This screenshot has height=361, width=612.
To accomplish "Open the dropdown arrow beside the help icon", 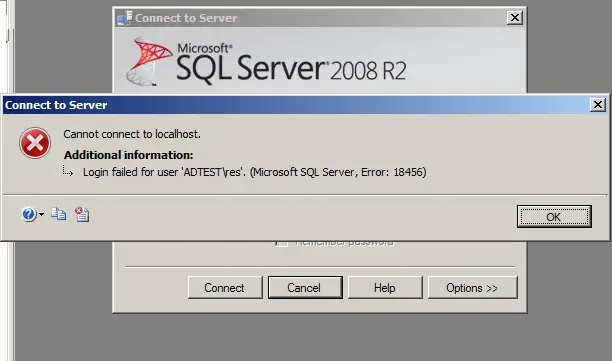I will click(41, 214).
